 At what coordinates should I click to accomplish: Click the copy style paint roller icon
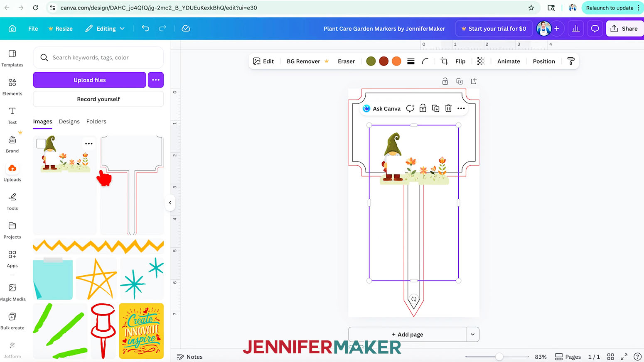tap(571, 61)
